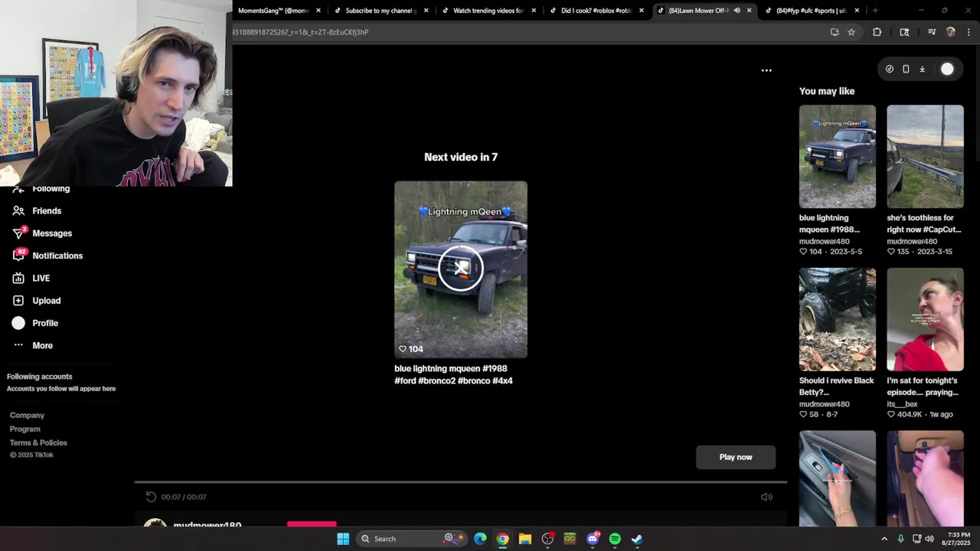Open the i'm sat for tonight's episode video
This screenshot has height=551, width=980.
(925, 319)
